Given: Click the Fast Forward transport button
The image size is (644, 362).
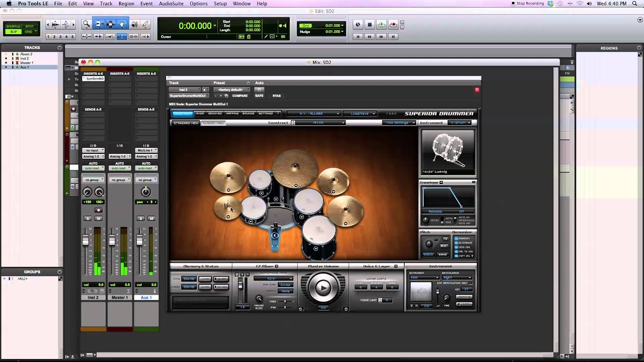Looking at the screenshot, I should click(x=381, y=37).
